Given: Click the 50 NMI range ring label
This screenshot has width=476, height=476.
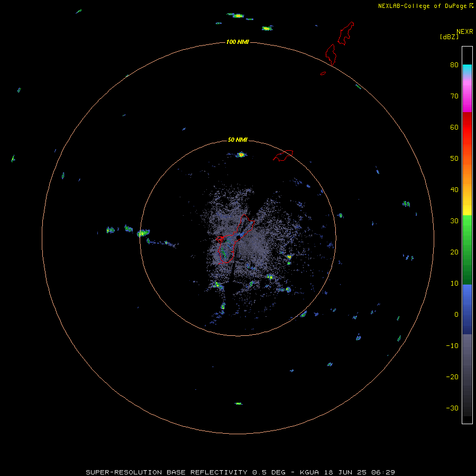Looking at the screenshot, I should 237,140.
